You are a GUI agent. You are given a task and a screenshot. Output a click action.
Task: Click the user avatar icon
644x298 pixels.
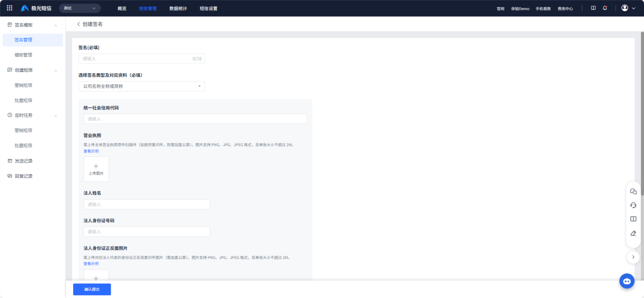625,8
